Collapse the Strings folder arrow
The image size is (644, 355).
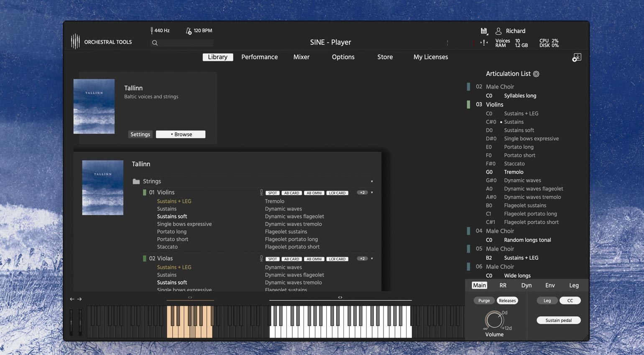372,182
